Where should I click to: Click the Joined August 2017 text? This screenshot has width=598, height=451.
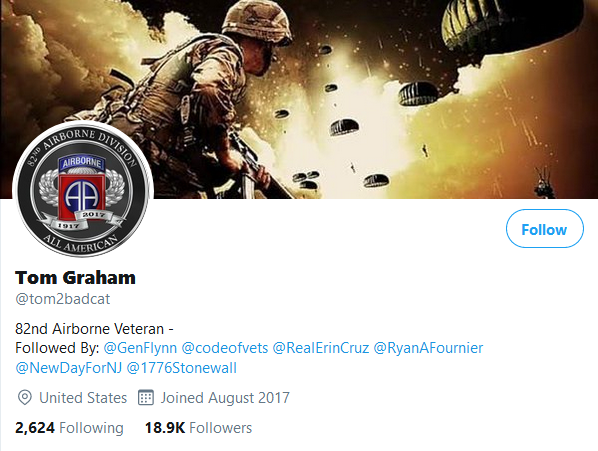225,398
